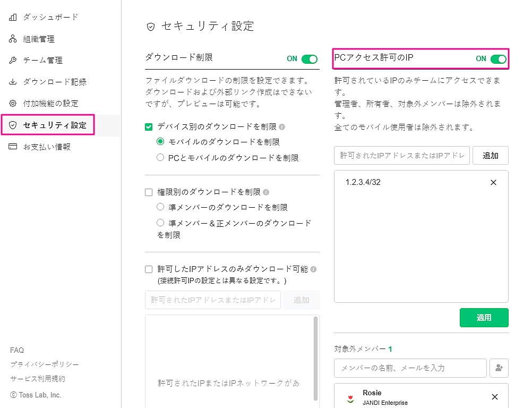Go to ダウンロード記録 menu item
This screenshot has height=408, width=532.
[x=54, y=82]
